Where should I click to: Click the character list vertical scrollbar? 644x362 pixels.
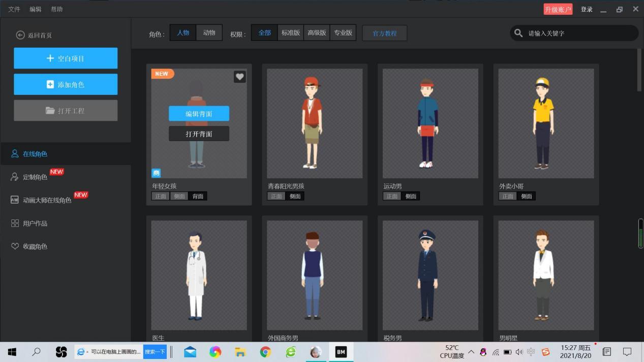click(x=639, y=70)
